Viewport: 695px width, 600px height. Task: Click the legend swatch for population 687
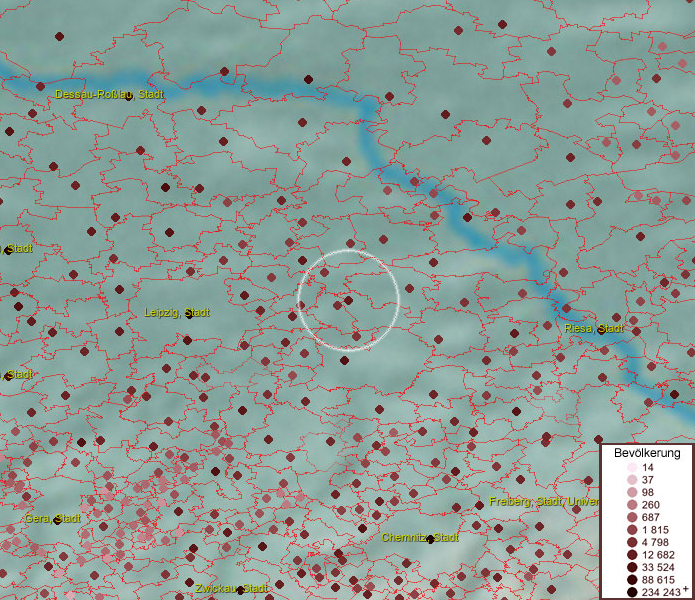[x=632, y=517]
